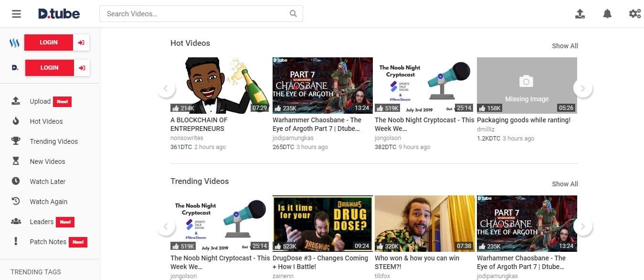Visit channel zainenn
The image size is (644, 280).
point(283,276)
